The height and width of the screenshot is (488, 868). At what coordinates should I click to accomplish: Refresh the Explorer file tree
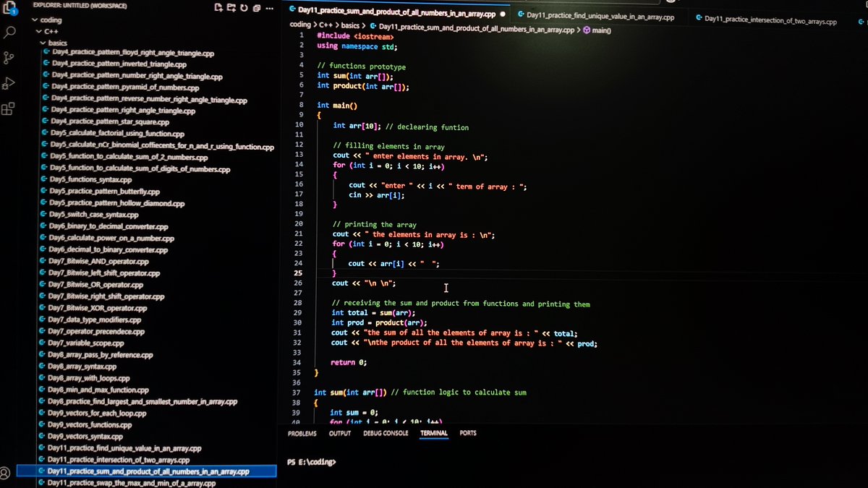(244, 8)
